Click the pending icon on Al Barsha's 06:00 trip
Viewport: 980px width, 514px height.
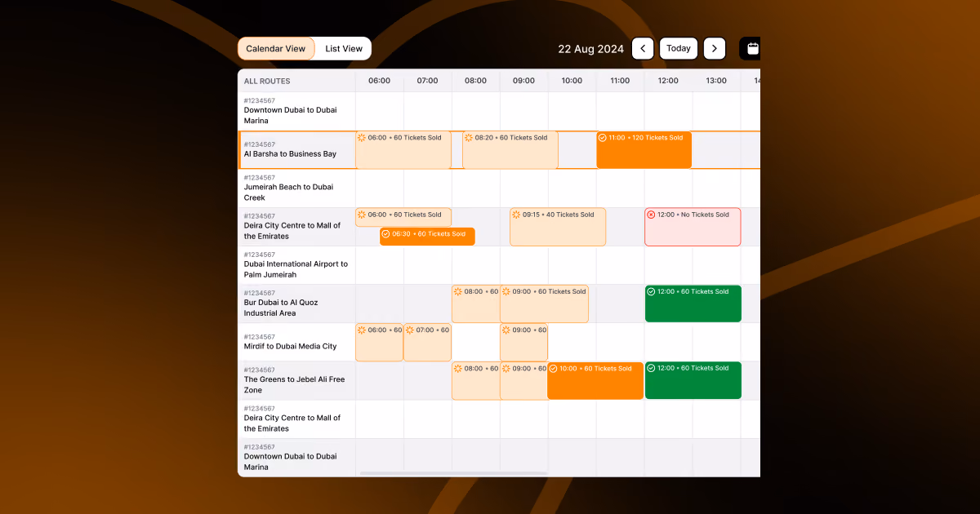(362, 138)
